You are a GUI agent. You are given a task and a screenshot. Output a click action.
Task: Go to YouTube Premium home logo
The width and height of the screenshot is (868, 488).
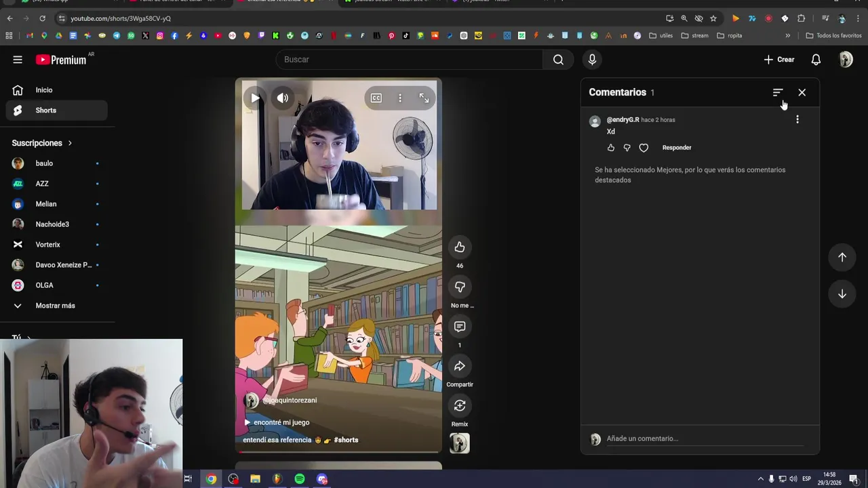(61, 60)
